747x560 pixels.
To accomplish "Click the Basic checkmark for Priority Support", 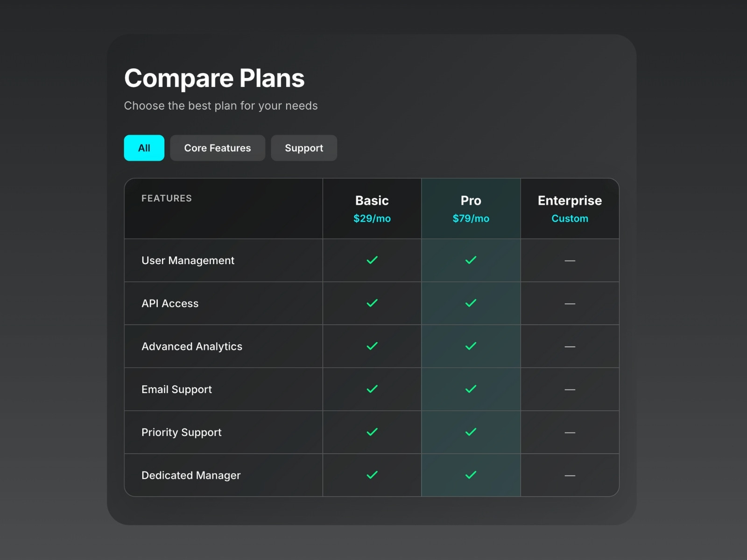I will (372, 432).
